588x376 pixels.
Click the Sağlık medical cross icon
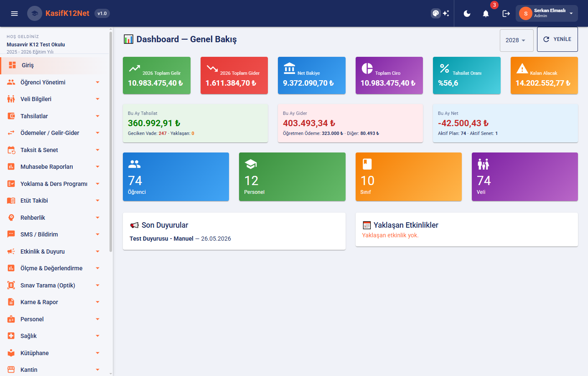point(11,336)
